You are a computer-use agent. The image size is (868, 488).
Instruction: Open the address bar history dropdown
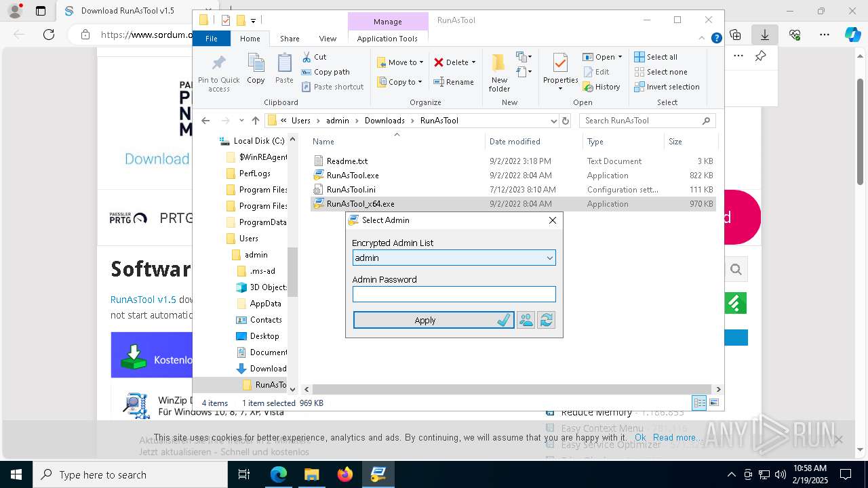553,121
